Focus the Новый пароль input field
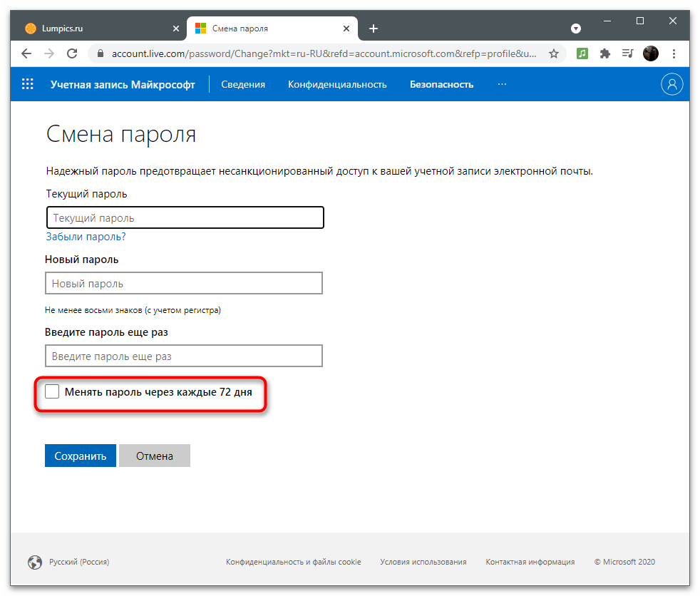Viewport: 700px width, 596px height. pyautogui.click(x=183, y=283)
